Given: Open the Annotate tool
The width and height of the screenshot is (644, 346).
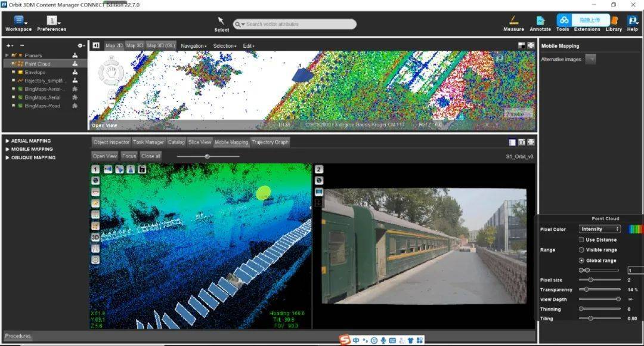Looking at the screenshot, I should click(540, 20).
